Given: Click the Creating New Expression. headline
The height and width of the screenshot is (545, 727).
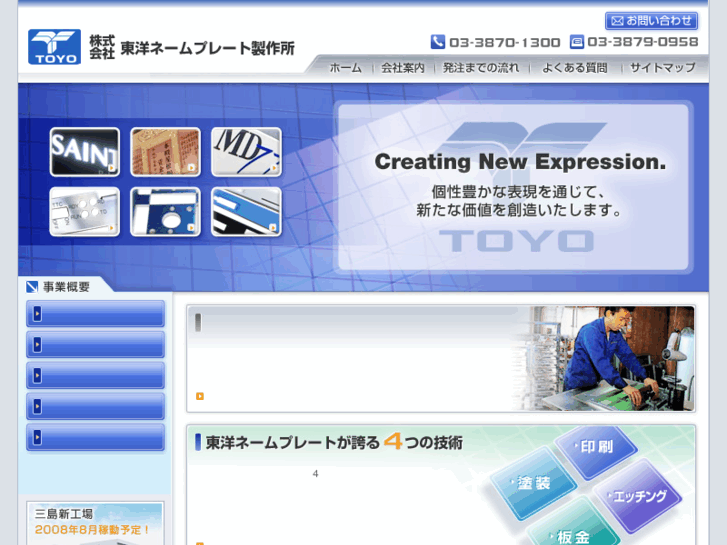Looking at the screenshot, I should click(x=520, y=162).
